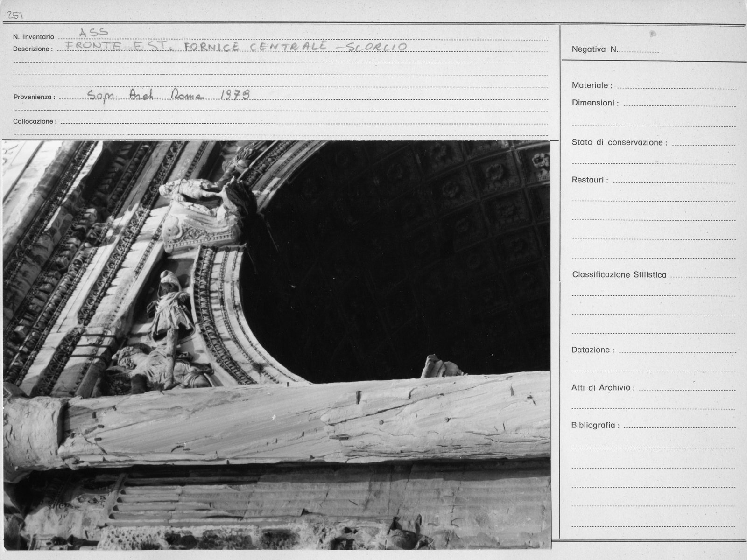Click the 'Bibliografia :' label
Screen dimensions: 747x560
click(596, 425)
